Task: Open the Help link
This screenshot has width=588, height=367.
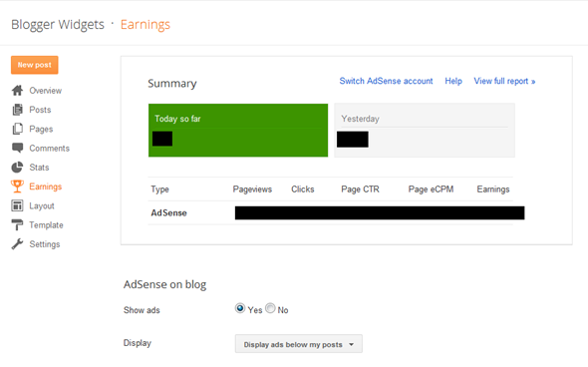Action: tap(453, 81)
